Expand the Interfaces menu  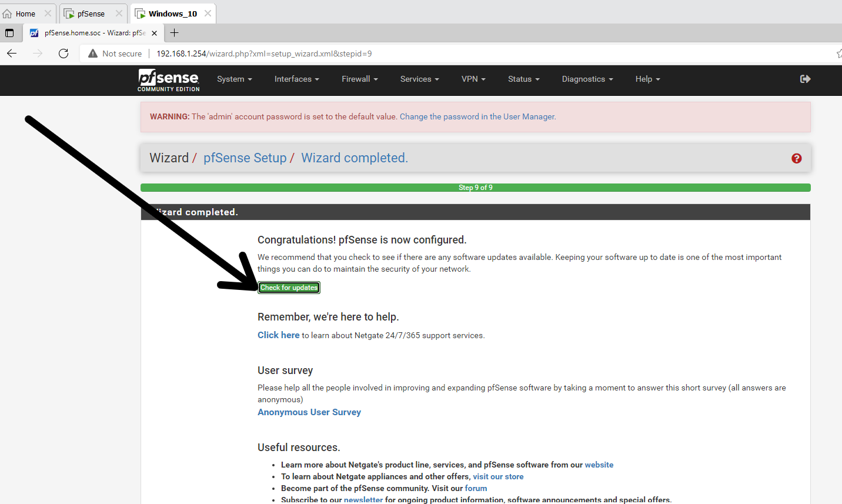pyautogui.click(x=297, y=79)
